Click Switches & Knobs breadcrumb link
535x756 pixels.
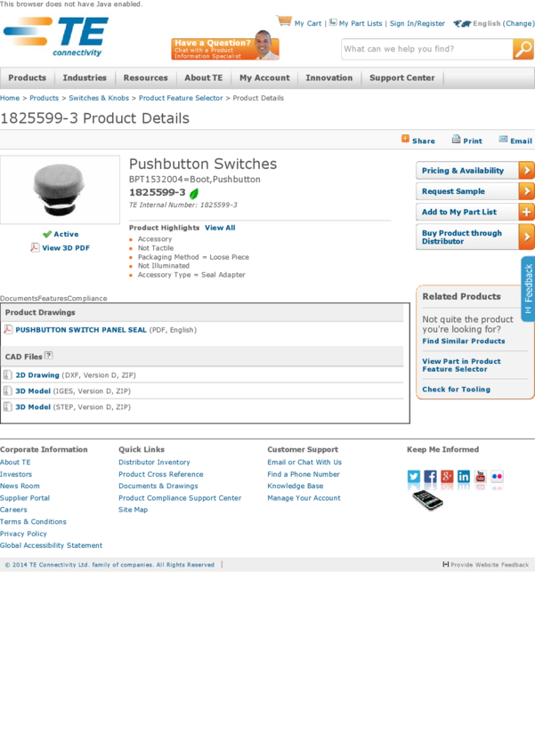click(99, 98)
